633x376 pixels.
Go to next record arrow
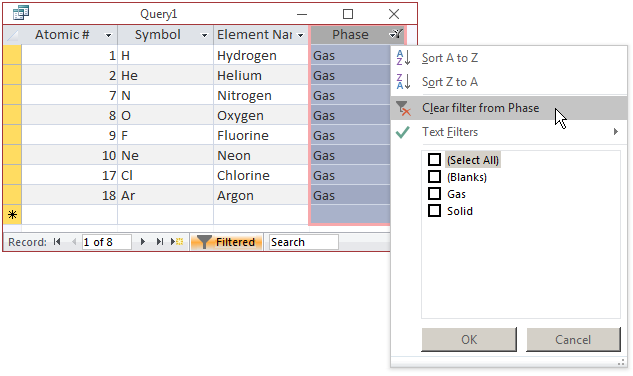tap(143, 242)
